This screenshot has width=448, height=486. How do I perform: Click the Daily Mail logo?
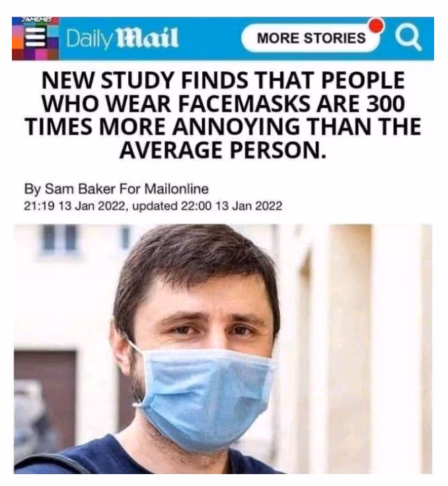122,38
